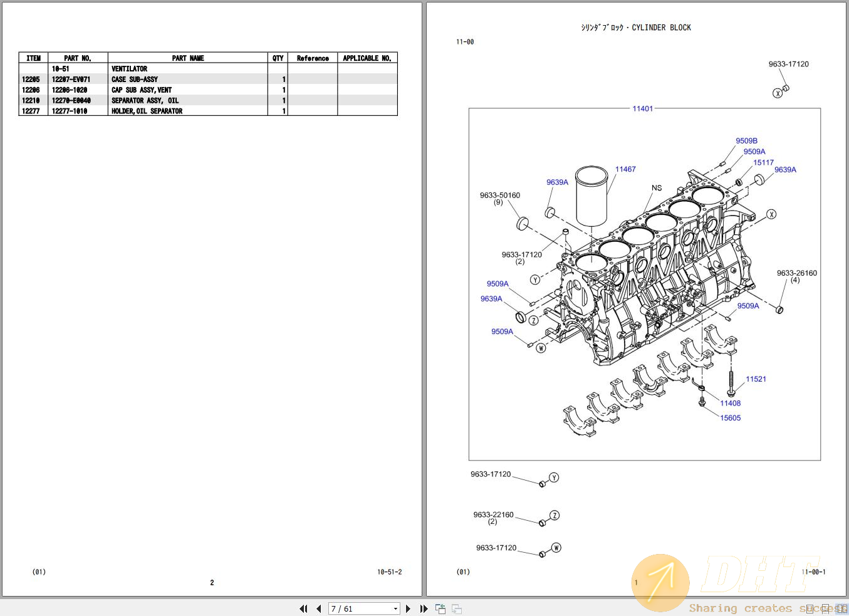
Task: Click the SEPARATOR ASSY, OIL part name
Action: (x=145, y=101)
